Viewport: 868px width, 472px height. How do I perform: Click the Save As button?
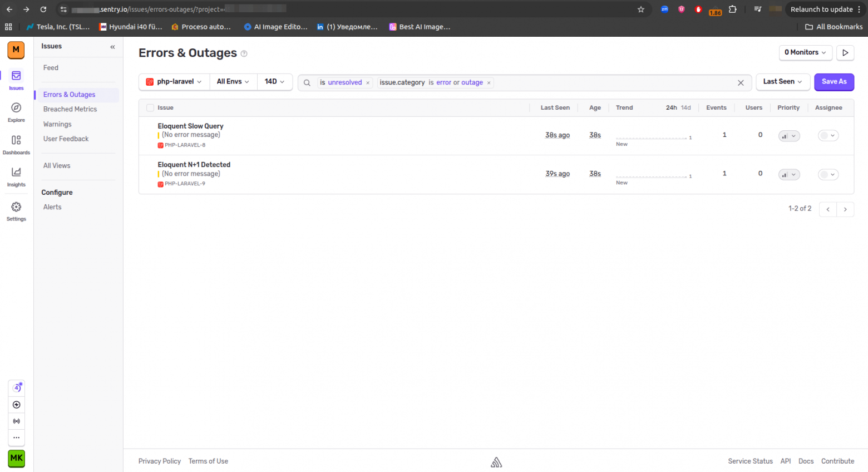(x=834, y=82)
